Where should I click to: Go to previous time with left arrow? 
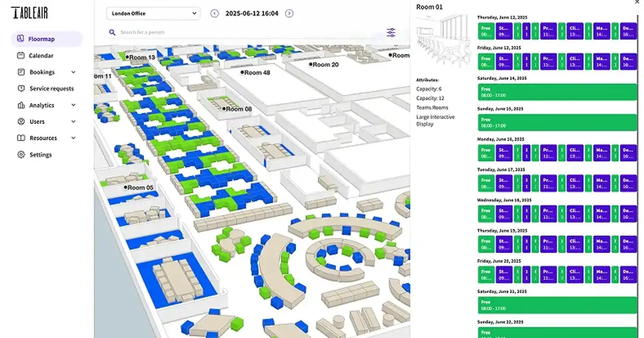(215, 13)
